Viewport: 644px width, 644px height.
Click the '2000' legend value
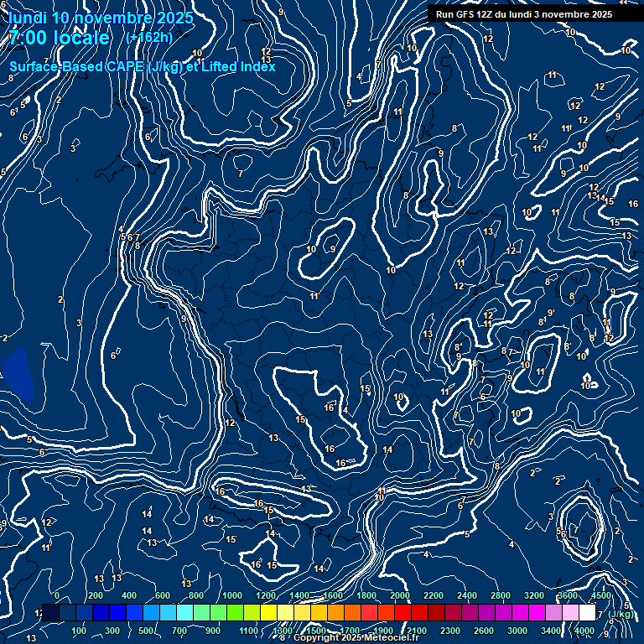pyautogui.click(x=400, y=595)
